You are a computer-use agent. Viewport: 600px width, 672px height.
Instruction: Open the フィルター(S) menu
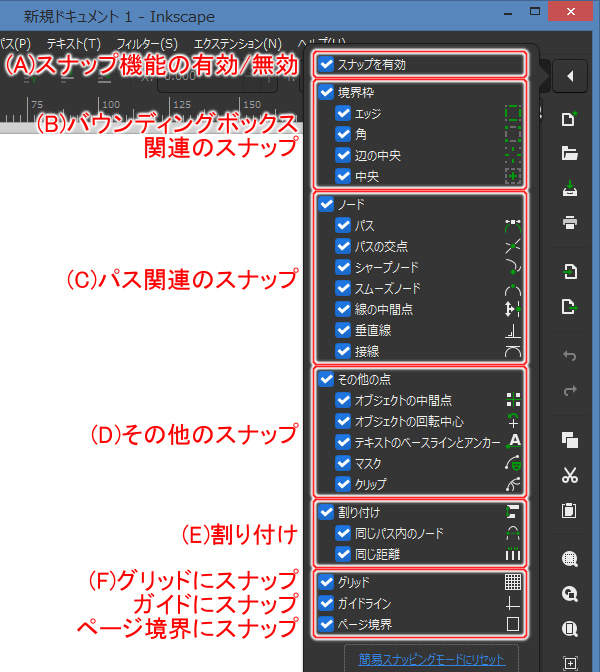pyautogui.click(x=147, y=44)
